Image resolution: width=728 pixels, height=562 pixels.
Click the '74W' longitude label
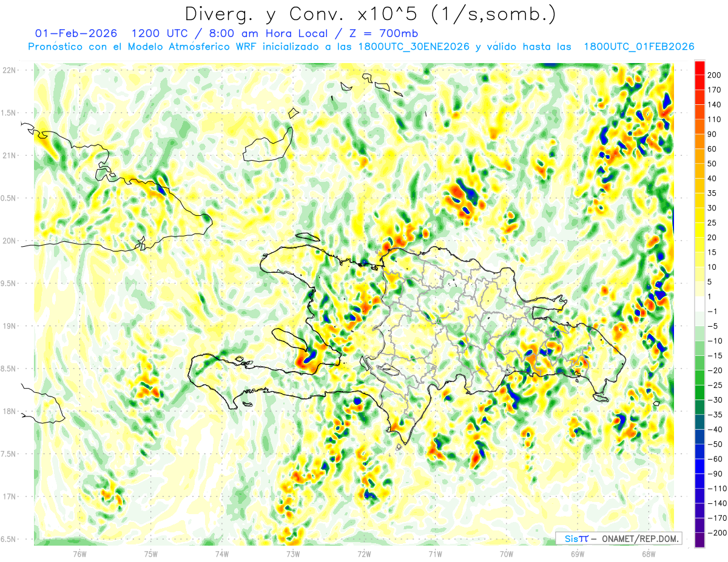[x=222, y=554]
